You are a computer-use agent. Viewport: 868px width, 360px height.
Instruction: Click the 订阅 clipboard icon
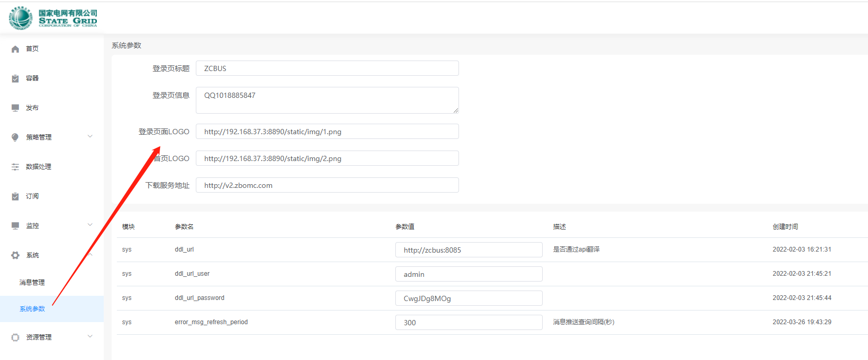[15, 196]
